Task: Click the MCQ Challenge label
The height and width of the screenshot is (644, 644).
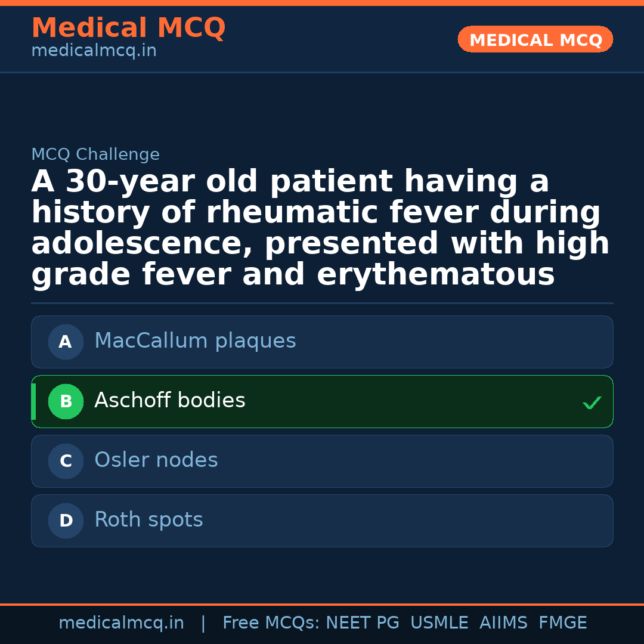Action: point(95,154)
